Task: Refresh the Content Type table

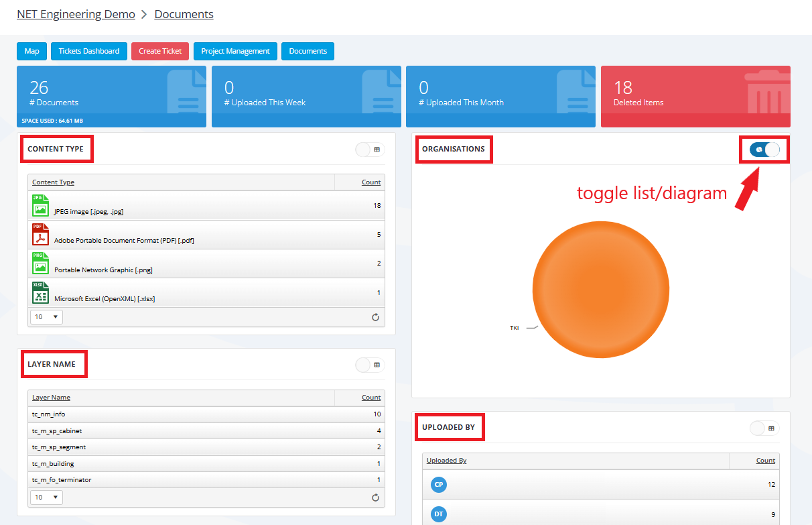Action: tap(375, 317)
